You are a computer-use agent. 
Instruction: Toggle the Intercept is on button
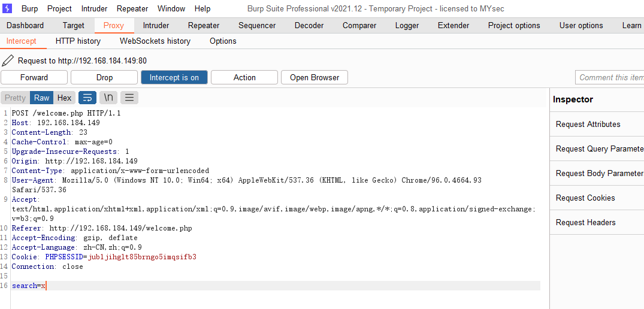[x=174, y=78]
